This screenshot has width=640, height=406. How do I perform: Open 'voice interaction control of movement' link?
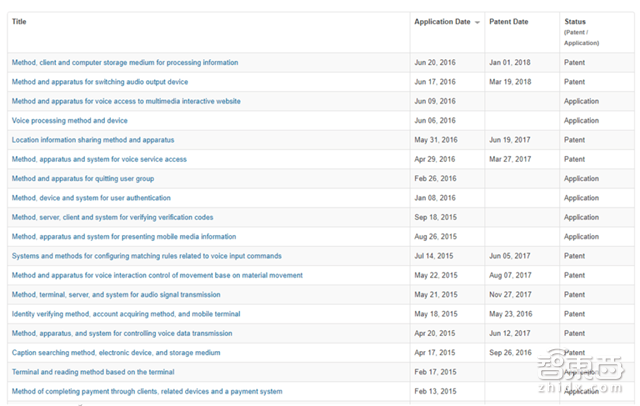coord(157,275)
